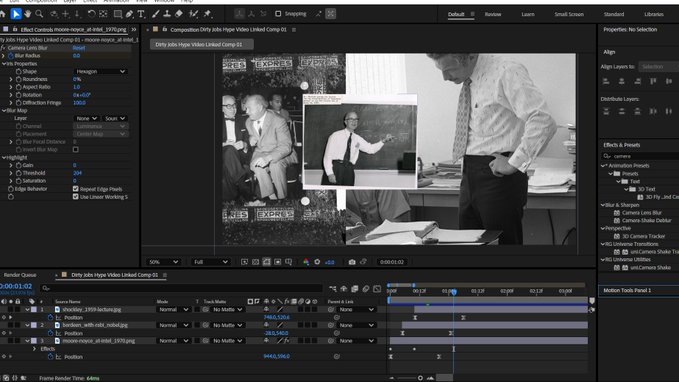Screen dimensions: 679x382
Task: Click shockley Position value 748.0,520.6
Action: (x=276, y=317)
